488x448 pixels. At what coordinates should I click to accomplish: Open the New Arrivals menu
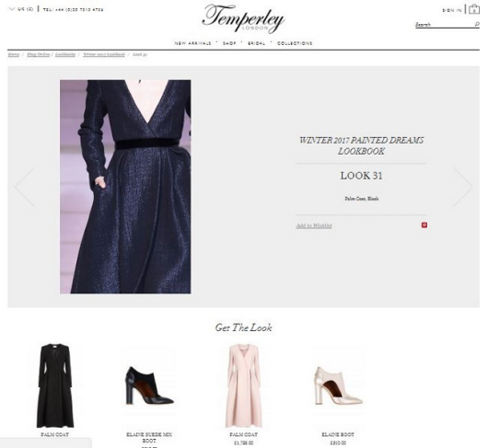point(192,43)
